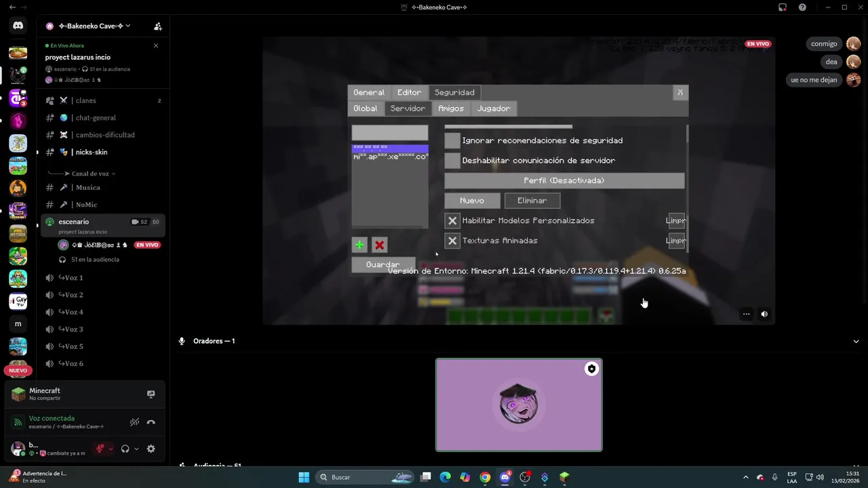Show hidden system tray icons
Screen dimensions: 868x488
tap(745, 477)
